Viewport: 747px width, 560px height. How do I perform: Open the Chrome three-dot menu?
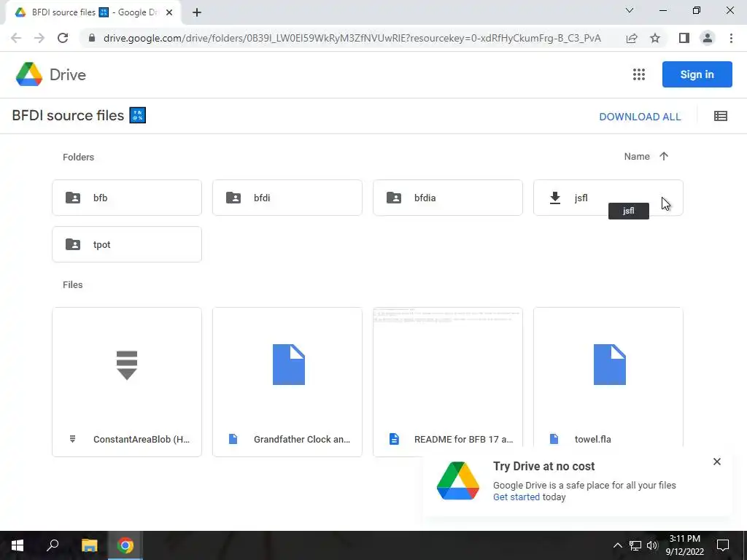pos(731,38)
